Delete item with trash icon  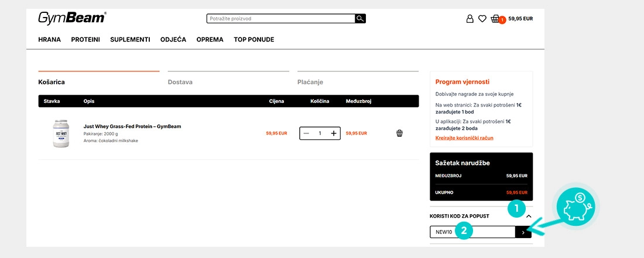pos(399,133)
